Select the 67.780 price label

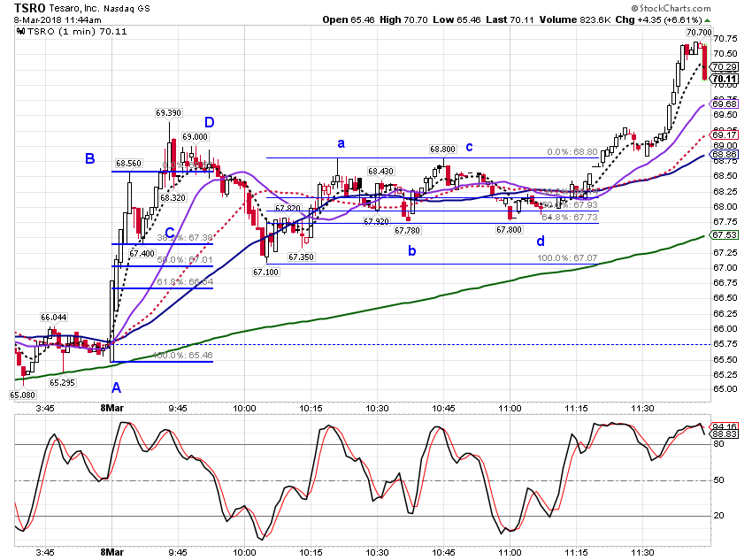(407, 231)
